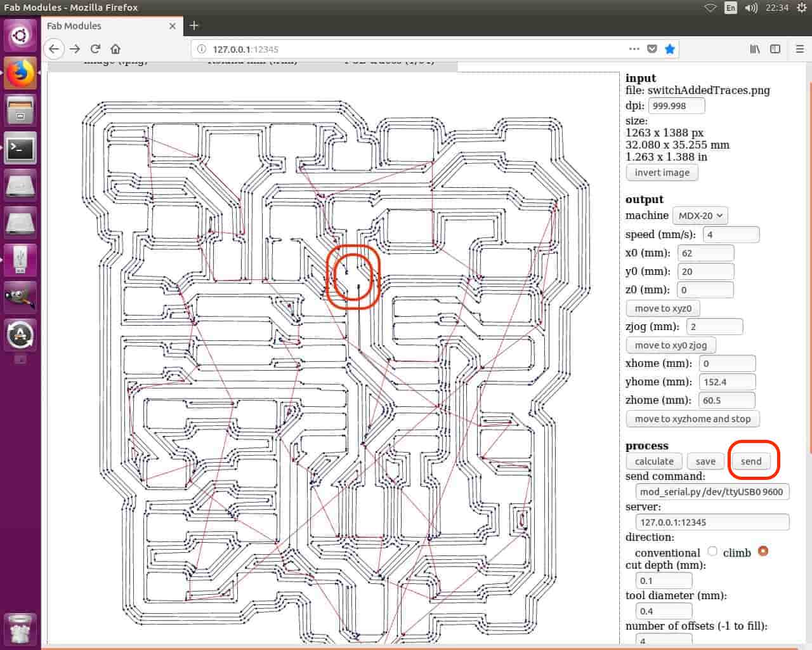Click move to xy0 zjog button
This screenshot has width=812, height=650.
[671, 345]
